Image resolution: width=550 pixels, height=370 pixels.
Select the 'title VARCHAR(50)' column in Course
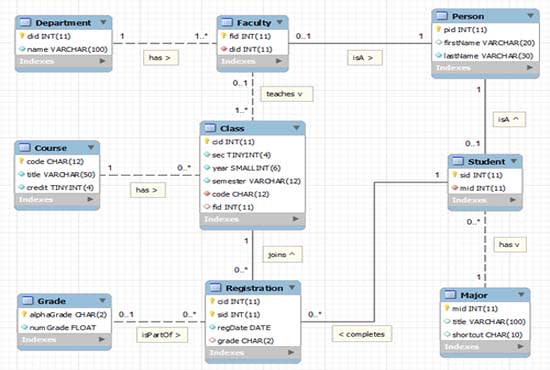coord(57,174)
